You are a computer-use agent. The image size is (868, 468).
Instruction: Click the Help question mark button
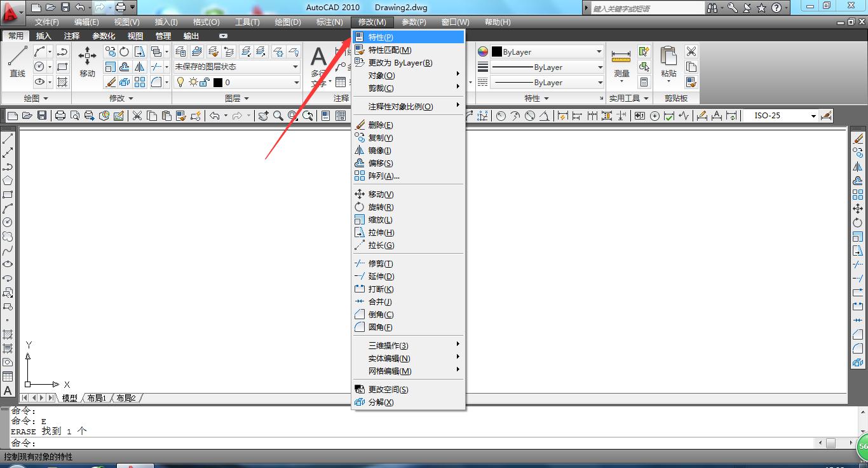pyautogui.click(x=776, y=7)
